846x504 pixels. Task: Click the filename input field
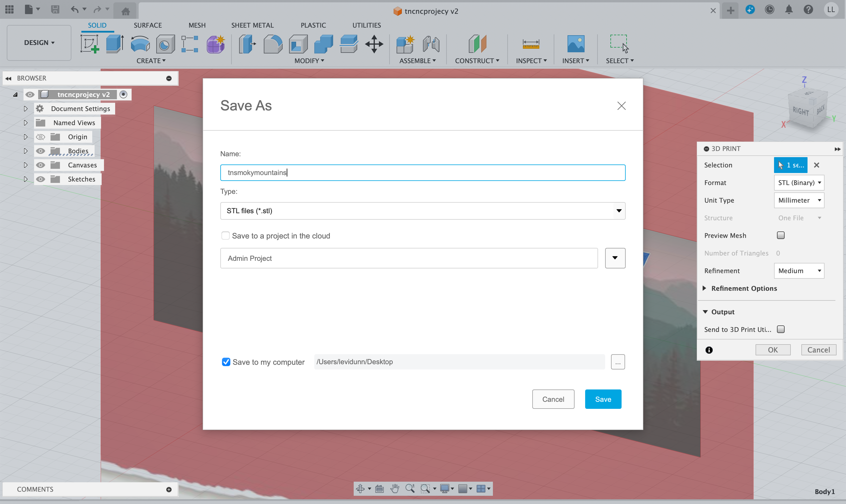pos(422,173)
